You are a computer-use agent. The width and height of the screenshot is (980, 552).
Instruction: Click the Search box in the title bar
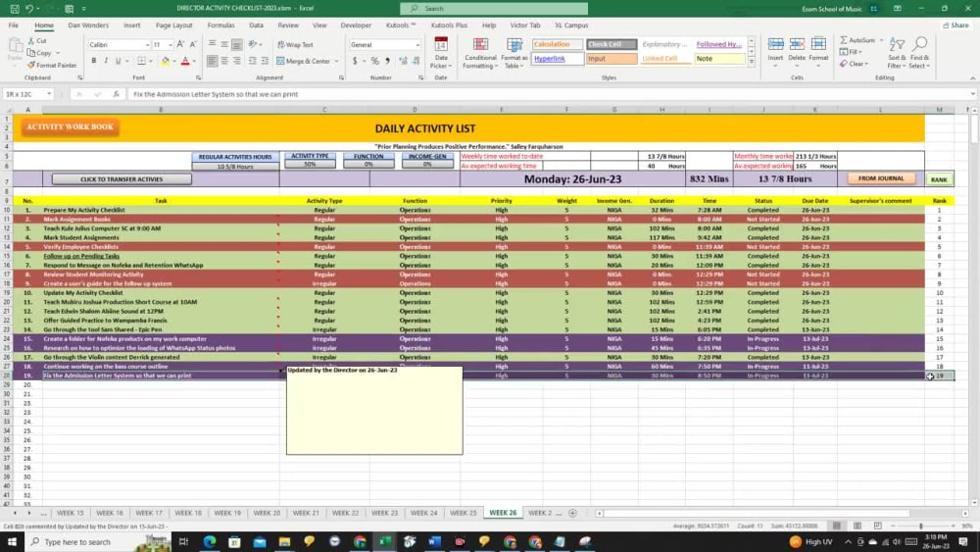pyautogui.click(x=494, y=9)
